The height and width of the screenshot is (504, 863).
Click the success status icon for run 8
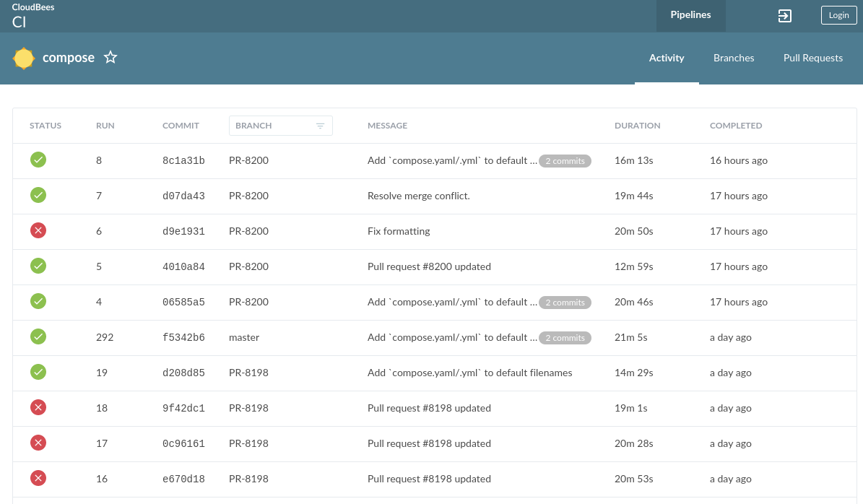coord(38,160)
